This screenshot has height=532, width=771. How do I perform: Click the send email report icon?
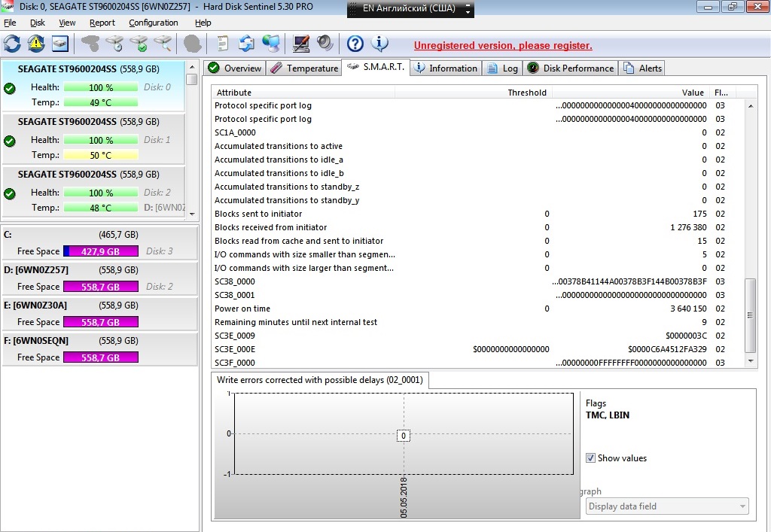tap(246, 44)
